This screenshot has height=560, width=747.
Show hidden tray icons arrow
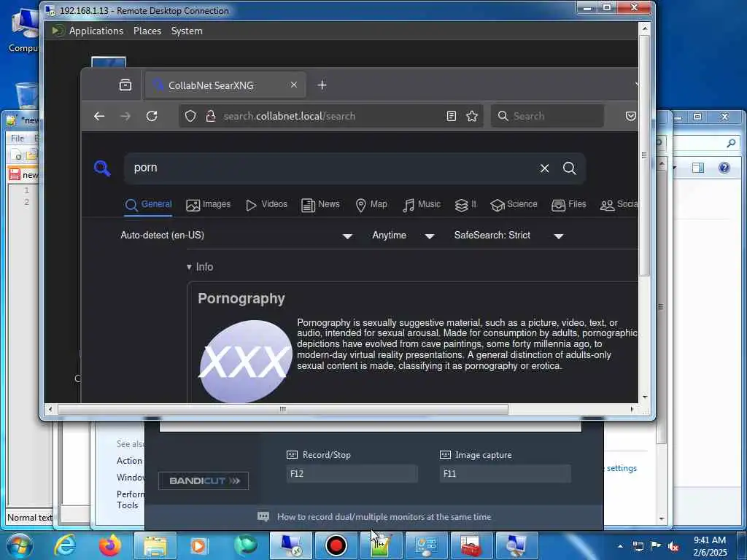620,547
